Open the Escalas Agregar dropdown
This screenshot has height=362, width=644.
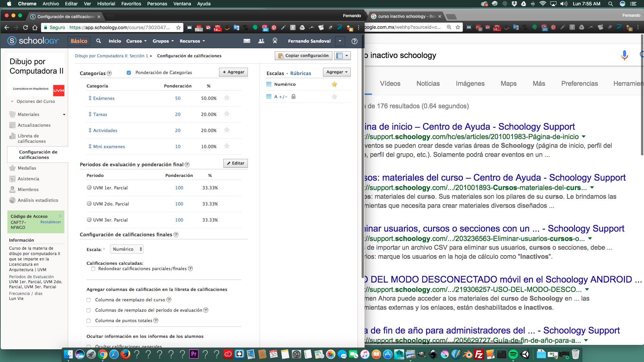[337, 72]
